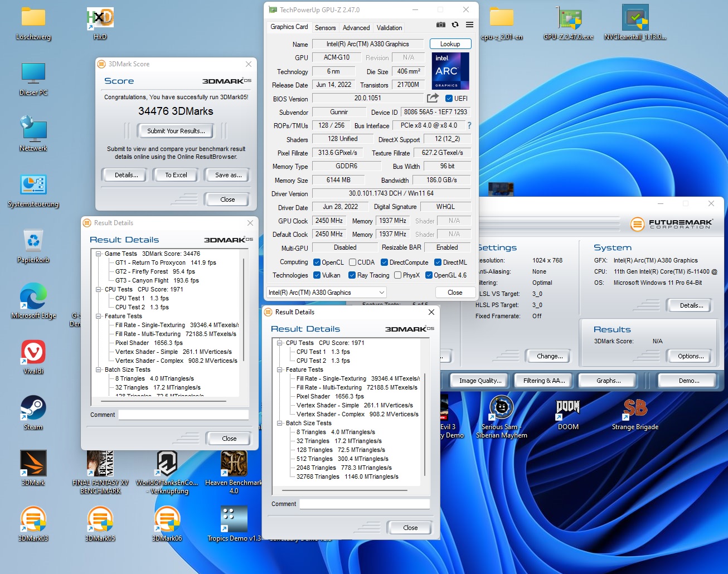Launch the DOOM desktop shortcut
The width and height of the screenshot is (728, 574).
click(568, 413)
